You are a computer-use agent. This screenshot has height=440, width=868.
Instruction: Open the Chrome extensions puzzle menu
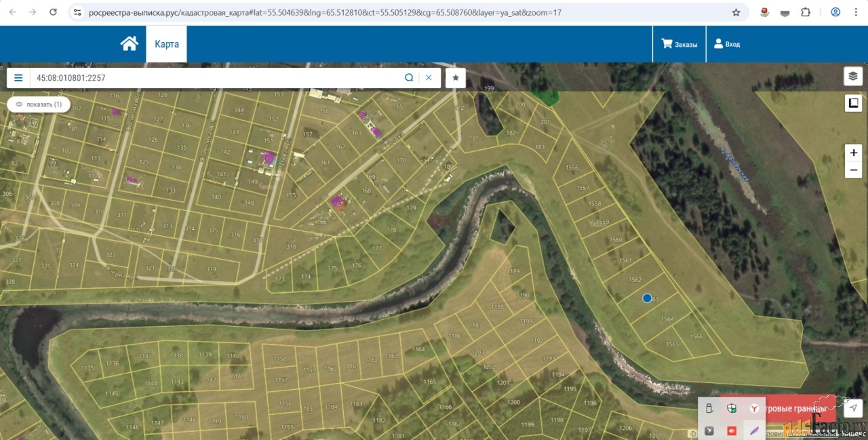806,12
